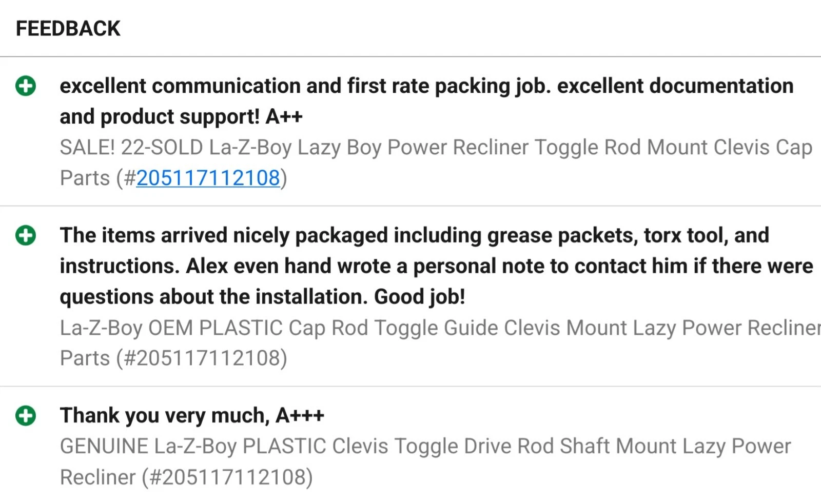Screen dimensions: 821x504
Task: Click the "Thank you very much" comment
Action: coord(192,416)
